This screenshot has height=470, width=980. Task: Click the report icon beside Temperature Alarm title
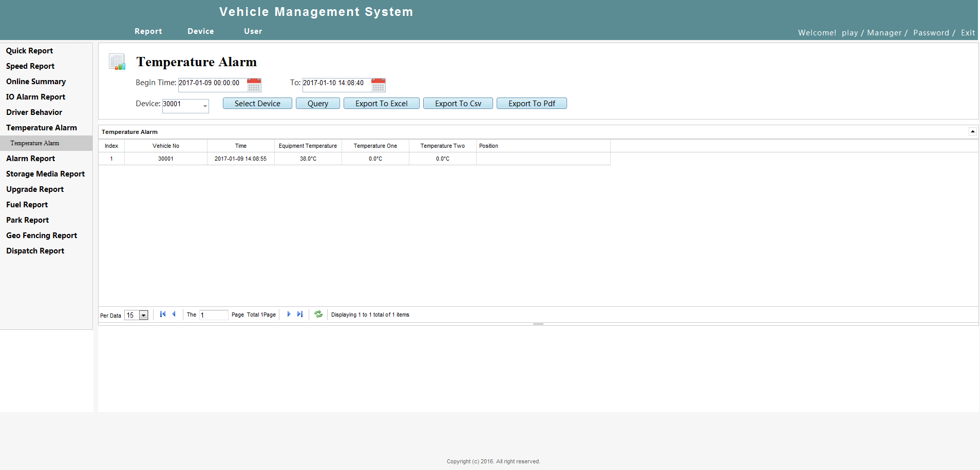pos(117,62)
